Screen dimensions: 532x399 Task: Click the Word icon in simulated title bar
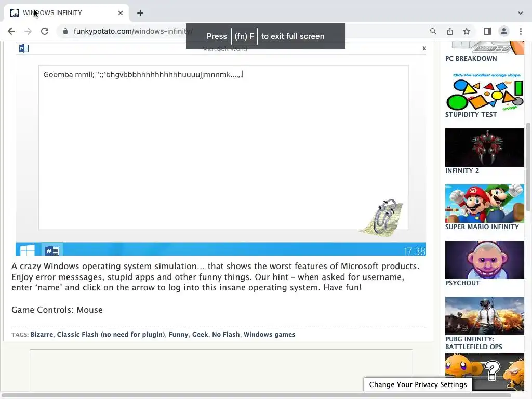24,48
